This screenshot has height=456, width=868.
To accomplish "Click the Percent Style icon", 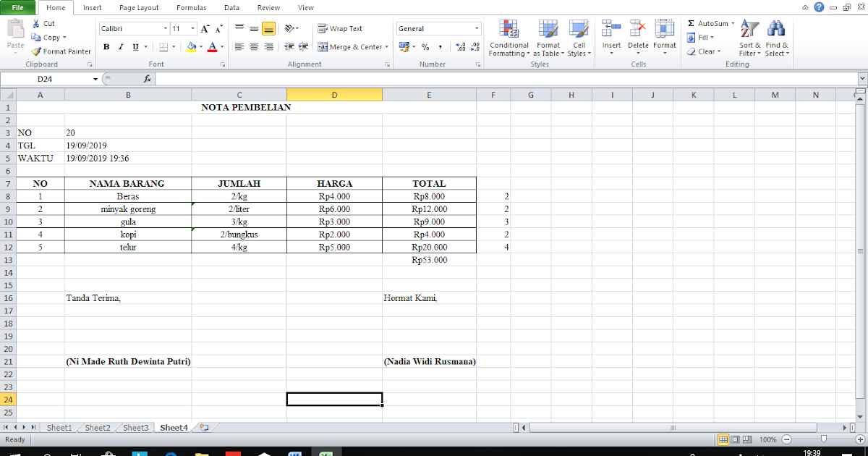I will tap(425, 45).
